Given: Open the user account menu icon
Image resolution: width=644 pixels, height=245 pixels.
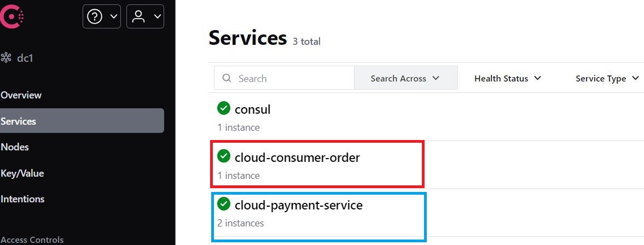Looking at the screenshot, I should coord(139,17).
